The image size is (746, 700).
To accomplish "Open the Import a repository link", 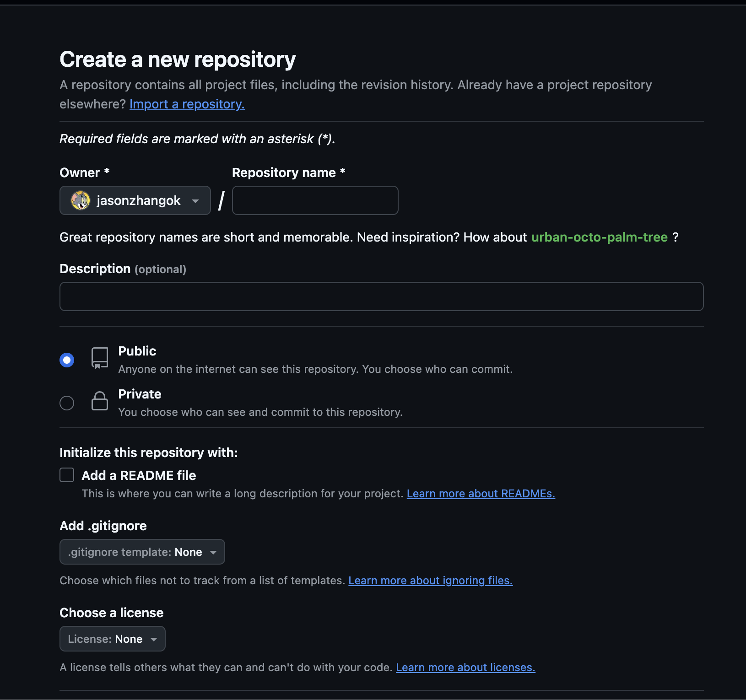I will click(187, 104).
